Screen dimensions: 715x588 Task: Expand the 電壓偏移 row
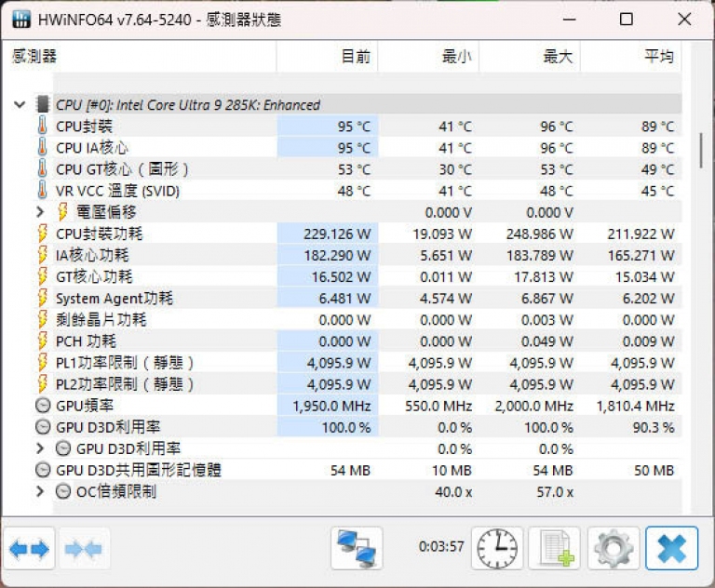point(40,212)
